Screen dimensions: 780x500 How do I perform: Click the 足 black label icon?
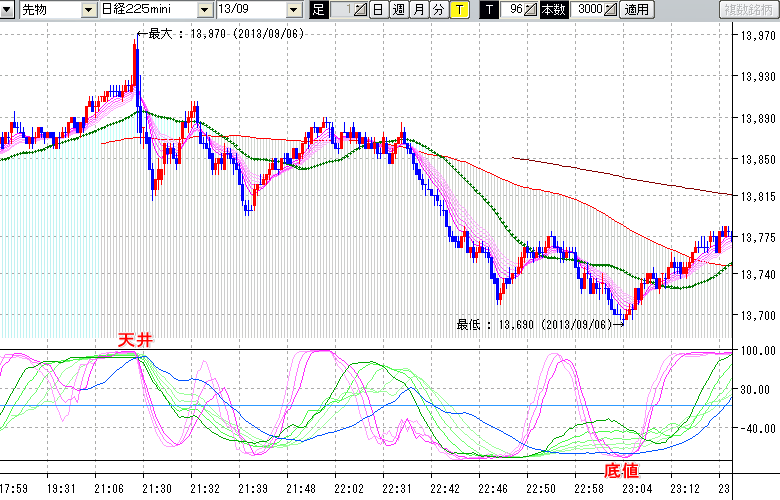click(319, 10)
